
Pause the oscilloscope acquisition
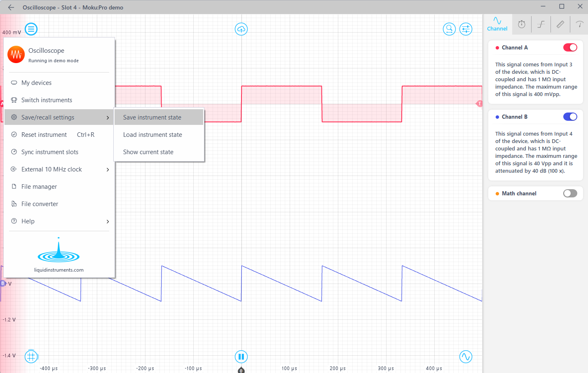[241, 357]
